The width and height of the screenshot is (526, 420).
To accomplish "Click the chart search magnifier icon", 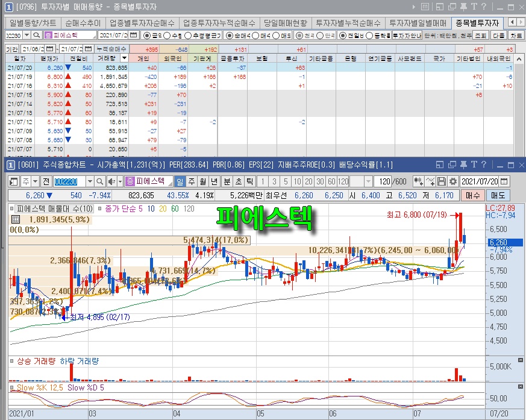I will 99,181.
